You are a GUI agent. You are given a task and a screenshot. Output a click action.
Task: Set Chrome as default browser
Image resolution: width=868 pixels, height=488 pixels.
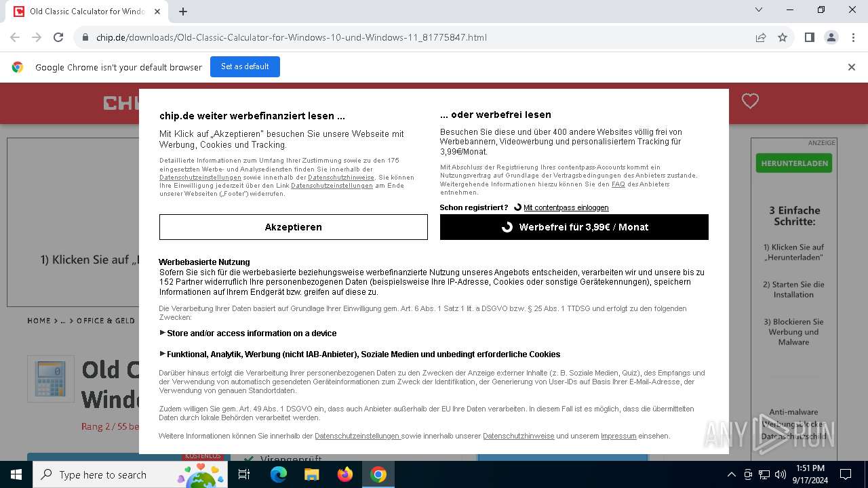tap(245, 66)
